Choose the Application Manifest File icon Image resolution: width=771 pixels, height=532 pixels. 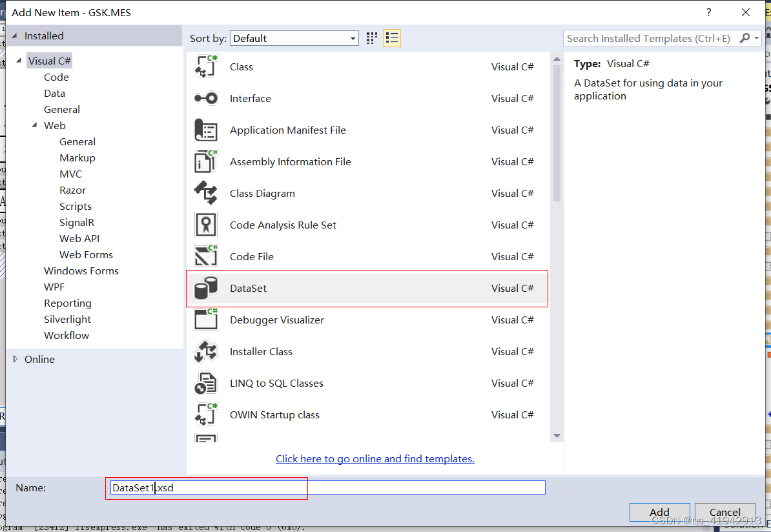[x=205, y=130]
